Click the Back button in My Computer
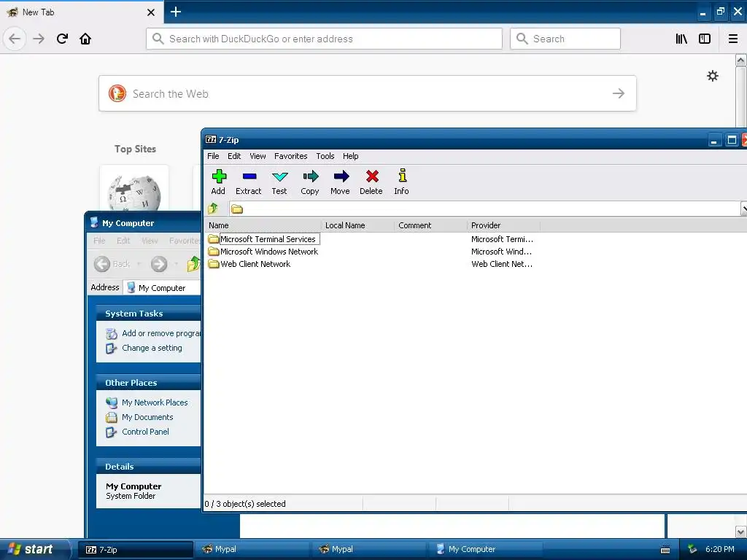 [112, 264]
